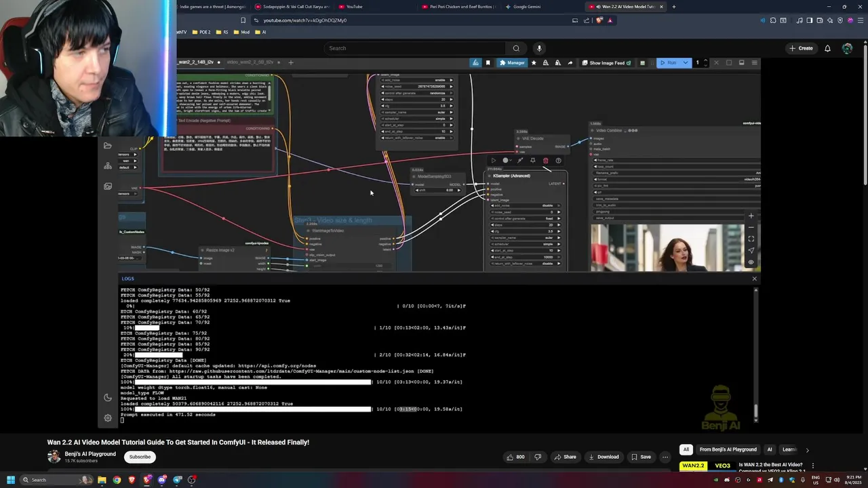Click the Save button under the video
This screenshot has height=488, width=868.
click(x=641, y=457)
